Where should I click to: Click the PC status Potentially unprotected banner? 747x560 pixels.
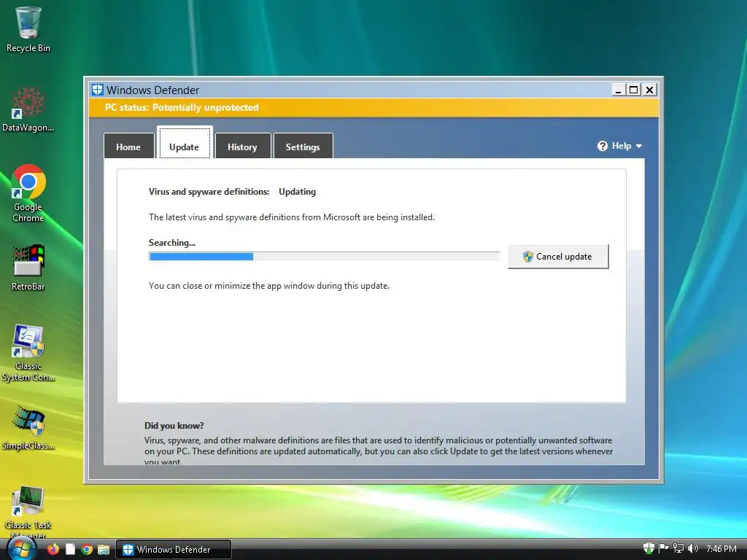(373, 108)
